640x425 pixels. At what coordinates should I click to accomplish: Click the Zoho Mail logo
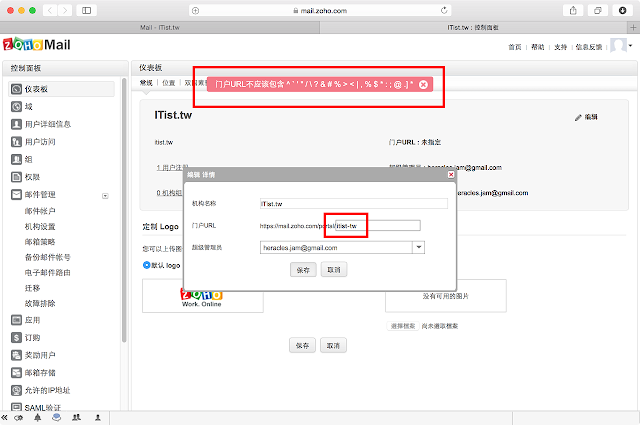click(37, 45)
